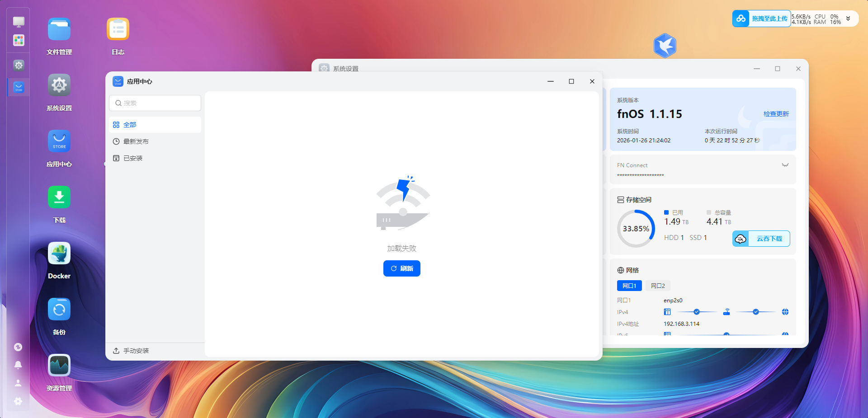The height and width of the screenshot is (418, 868).
Task: Click the load-failed broken Wi-Fi illustration
Action: (x=403, y=203)
